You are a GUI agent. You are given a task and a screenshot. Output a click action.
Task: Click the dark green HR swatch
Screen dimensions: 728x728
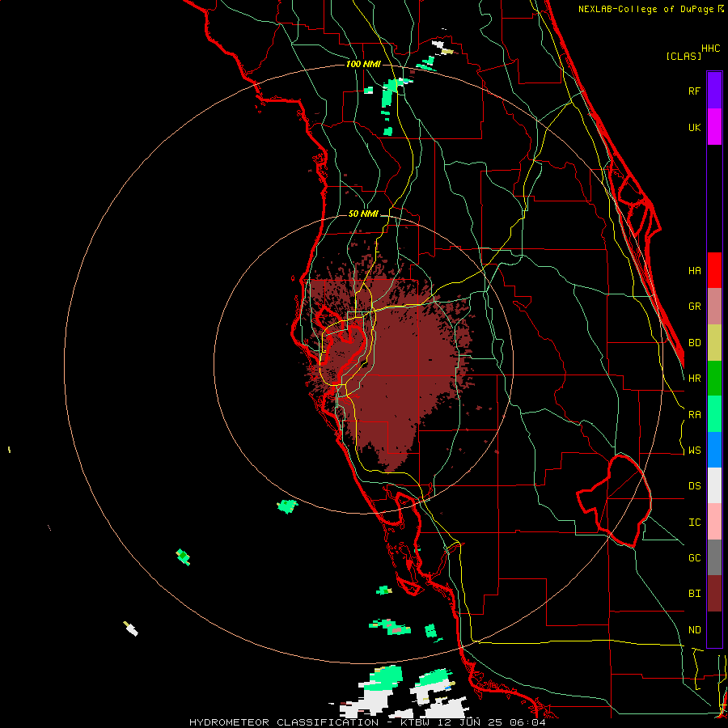[x=714, y=379]
